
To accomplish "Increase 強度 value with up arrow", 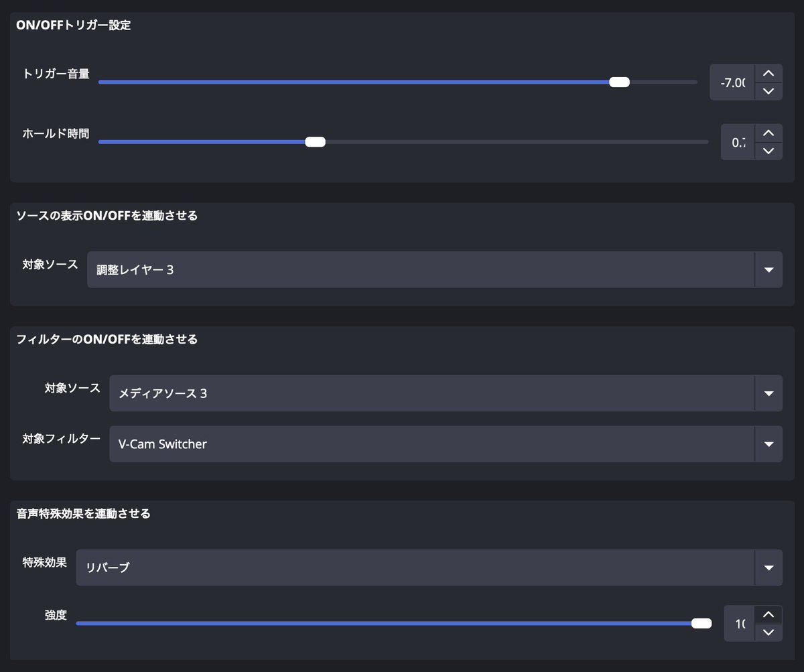I will [x=768, y=614].
